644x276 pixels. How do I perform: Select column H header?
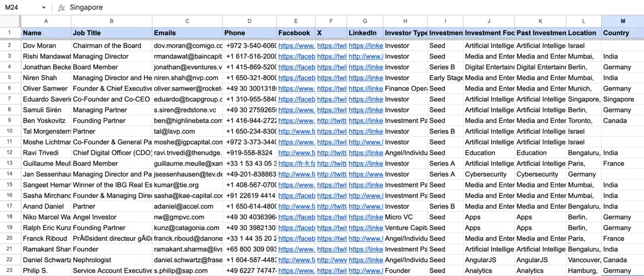pos(405,21)
